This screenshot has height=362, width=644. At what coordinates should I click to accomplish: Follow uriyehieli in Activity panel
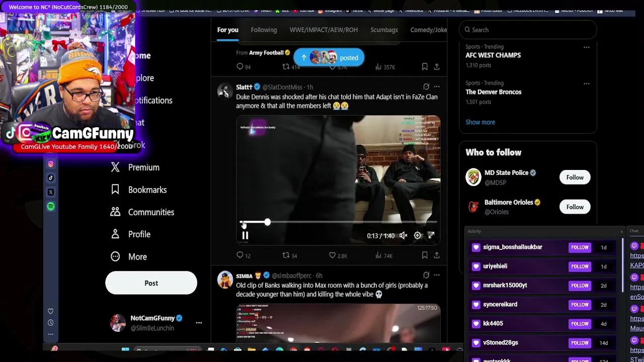click(x=580, y=266)
